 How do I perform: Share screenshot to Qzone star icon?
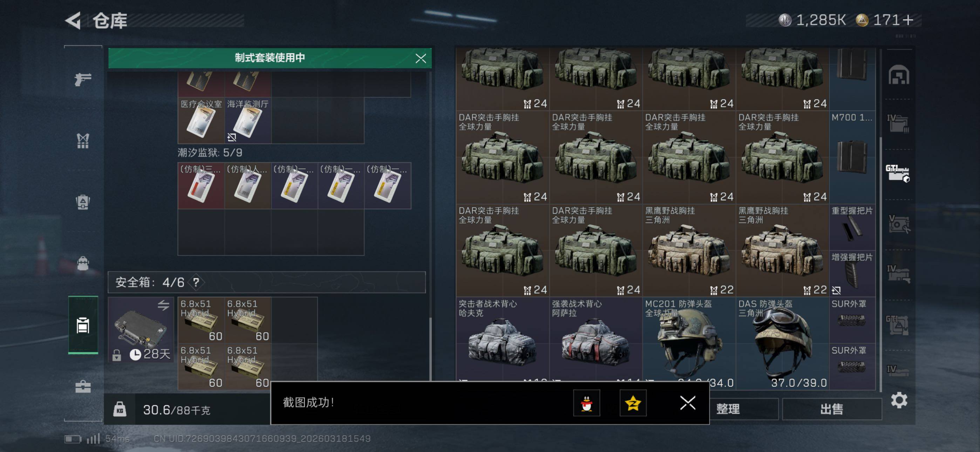click(633, 403)
